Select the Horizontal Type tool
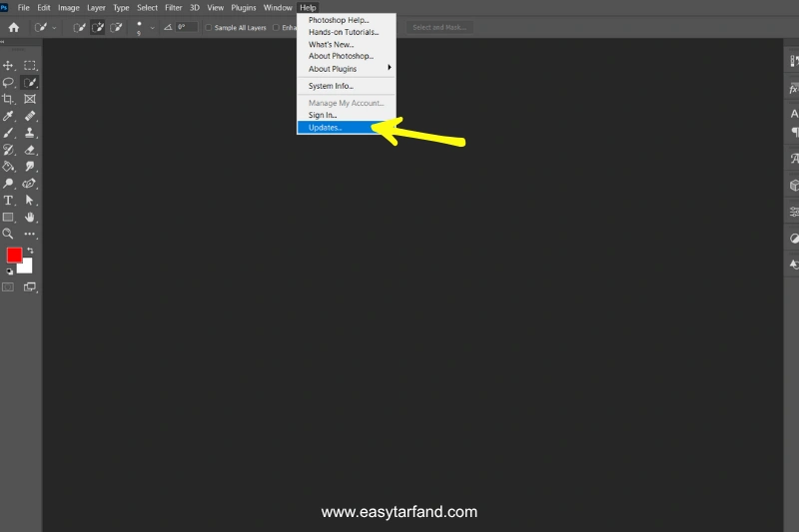This screenshot has height=532, width=799. coord(8,201)
